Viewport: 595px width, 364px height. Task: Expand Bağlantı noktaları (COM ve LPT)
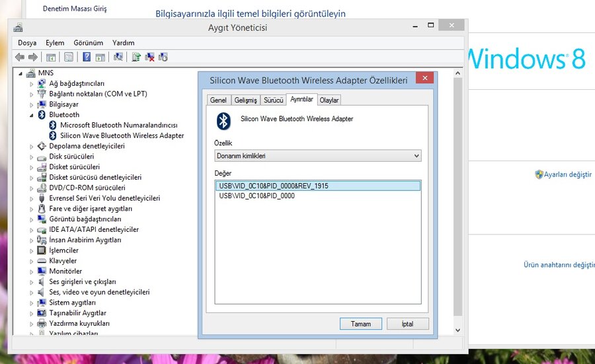click(x=32, y=94)
